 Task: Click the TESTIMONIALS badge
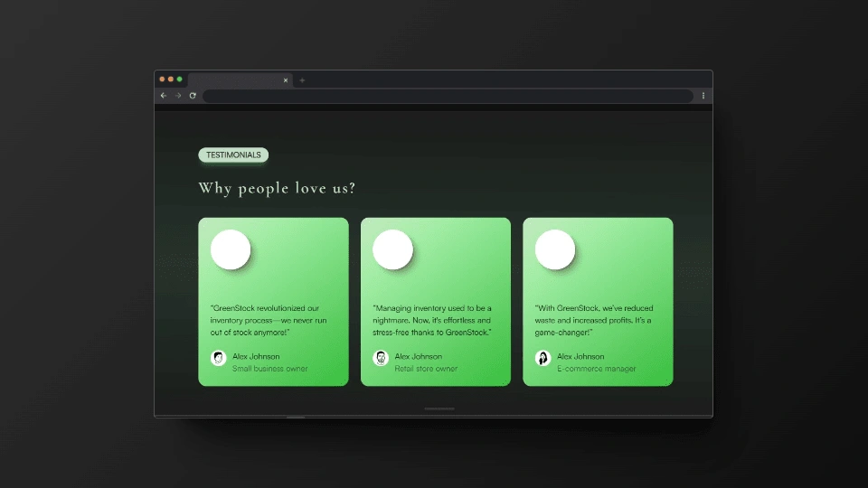(x=233, y=155)
